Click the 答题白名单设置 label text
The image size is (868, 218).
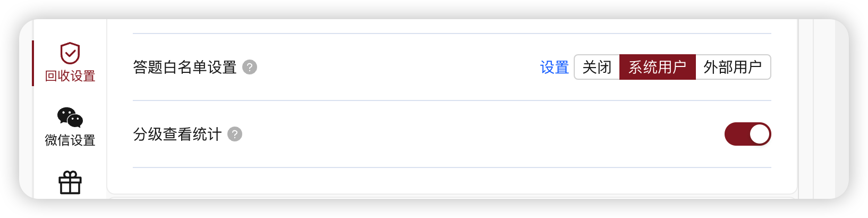(x=185, y=67)
